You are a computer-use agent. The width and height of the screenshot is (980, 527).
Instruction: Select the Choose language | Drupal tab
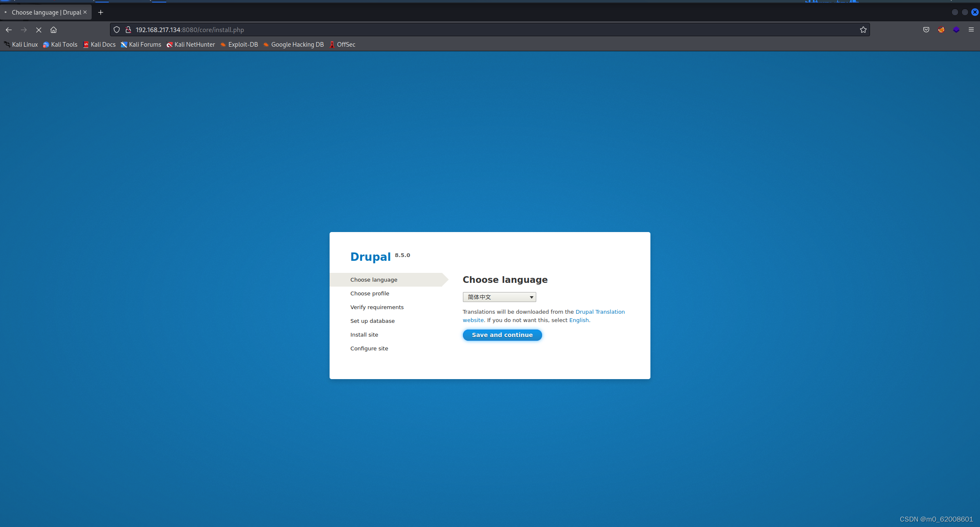click(46, 12)
